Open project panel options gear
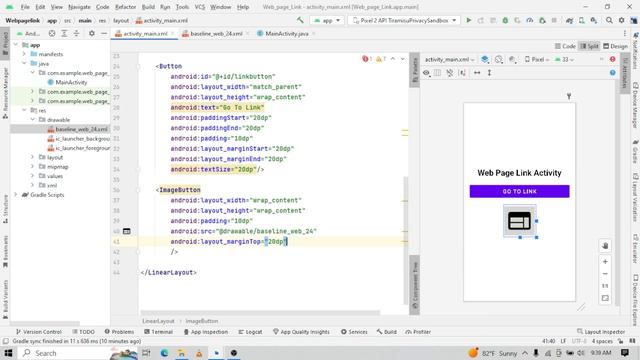 (91, 33)
